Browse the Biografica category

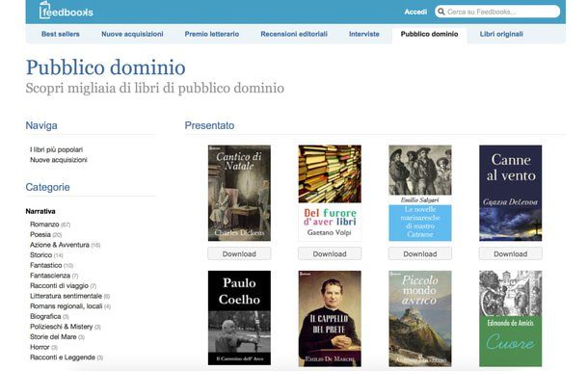45,316
